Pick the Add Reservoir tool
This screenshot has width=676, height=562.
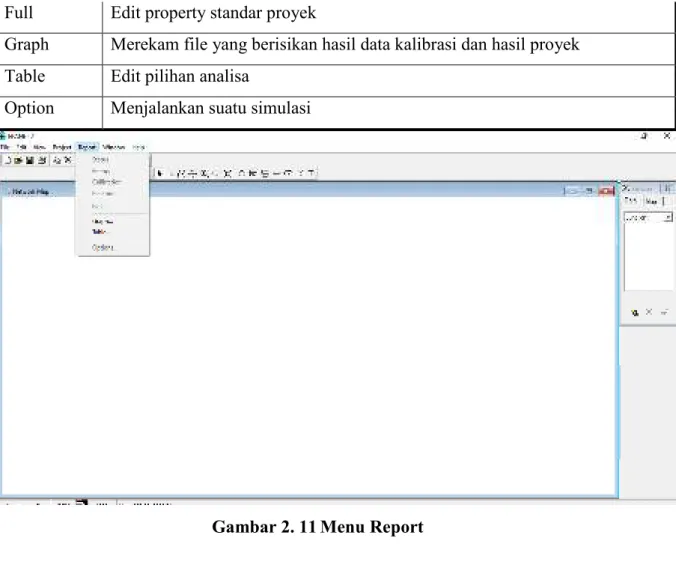[x=253, y=173]
